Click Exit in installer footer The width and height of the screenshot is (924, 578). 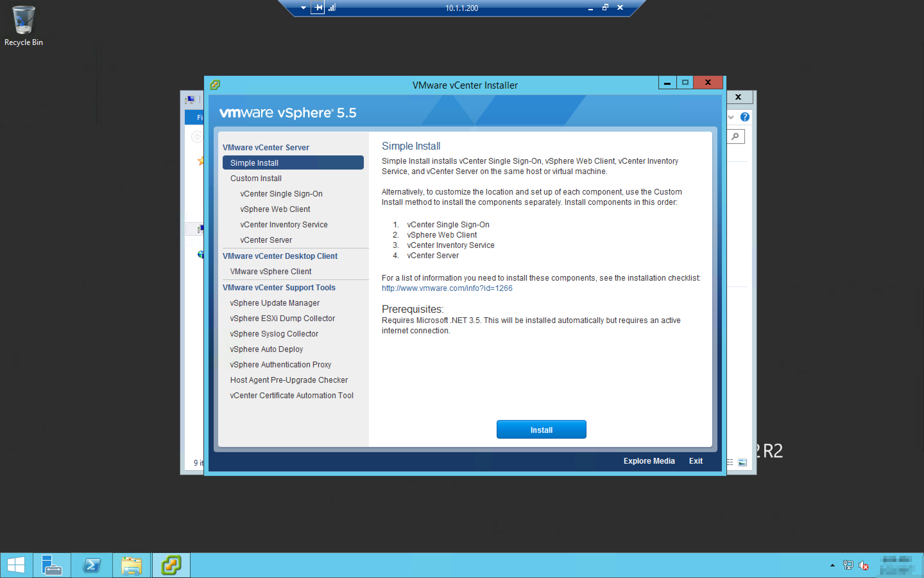click(x=695, y=461)
